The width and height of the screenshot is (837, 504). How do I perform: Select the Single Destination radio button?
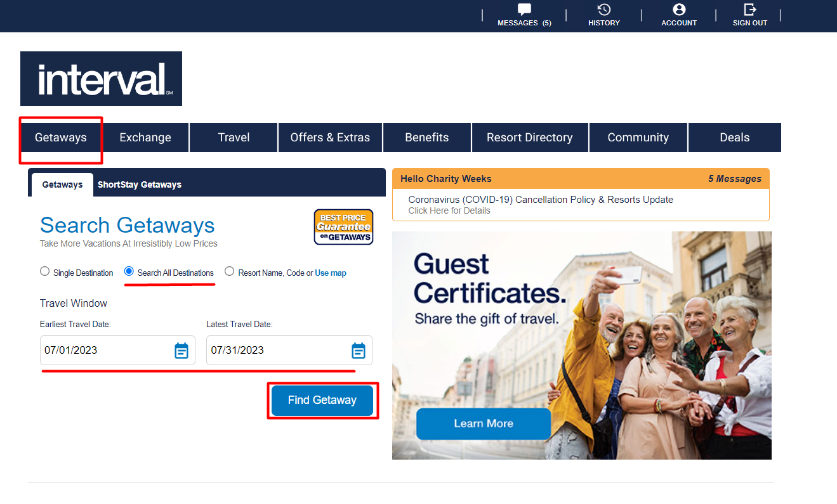[44, 271]
